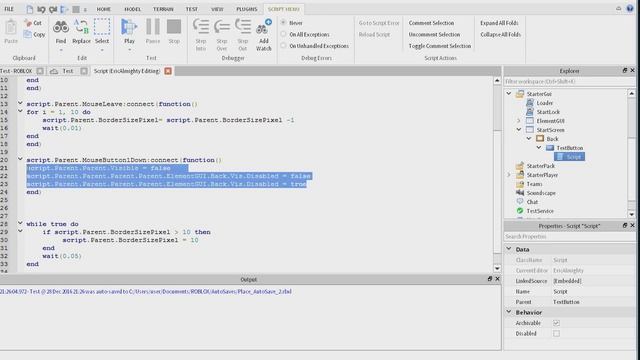The image size is (640, 360).
Task: Click the Select dotted rectangle icon
Action: pos(102,27)
